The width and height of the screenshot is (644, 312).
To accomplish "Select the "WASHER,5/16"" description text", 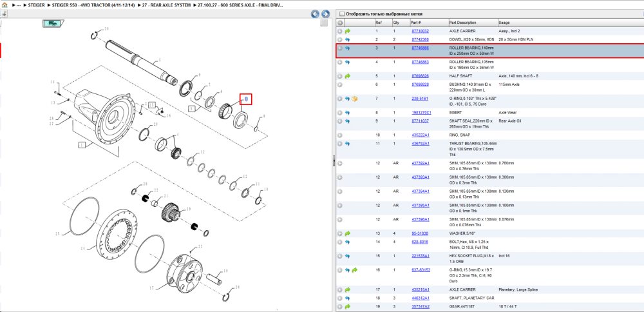I will (x=461, y=233).
